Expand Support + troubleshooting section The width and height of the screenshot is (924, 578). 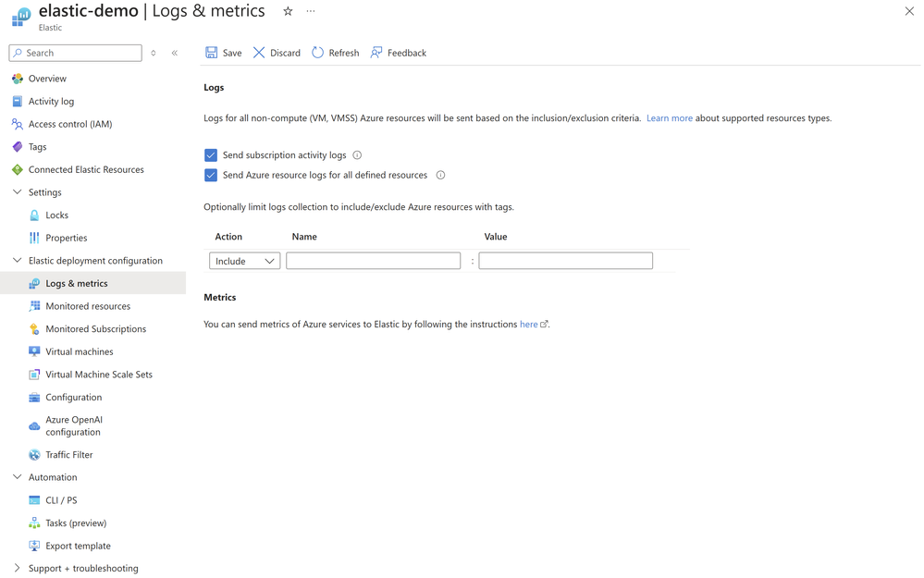coord(17,568)
